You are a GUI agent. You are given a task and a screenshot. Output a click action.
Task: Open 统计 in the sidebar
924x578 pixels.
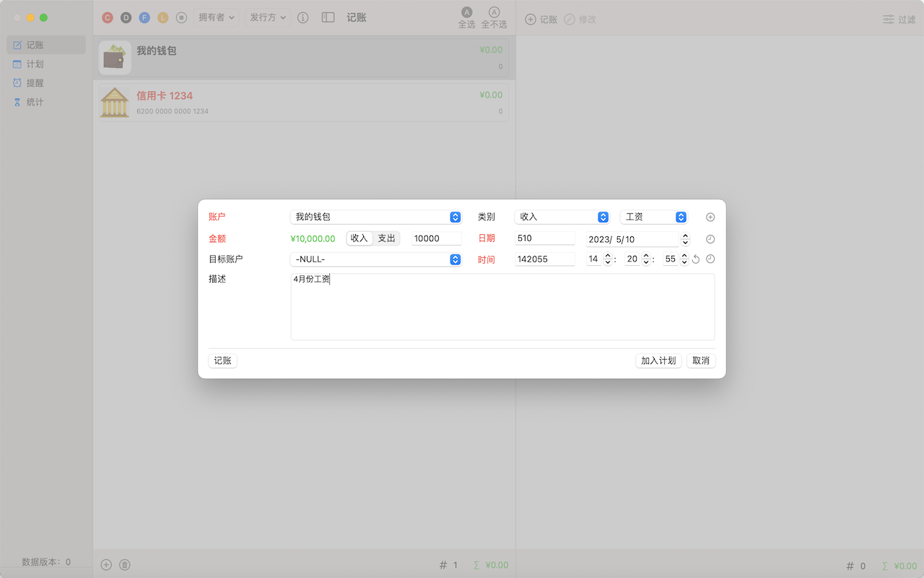pyautogui.click(x=46, y=102)
